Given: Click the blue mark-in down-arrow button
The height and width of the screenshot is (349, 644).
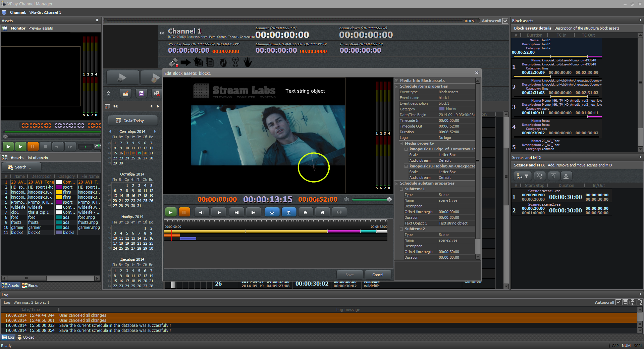Looking at the screenshot, I should [272, 212].
